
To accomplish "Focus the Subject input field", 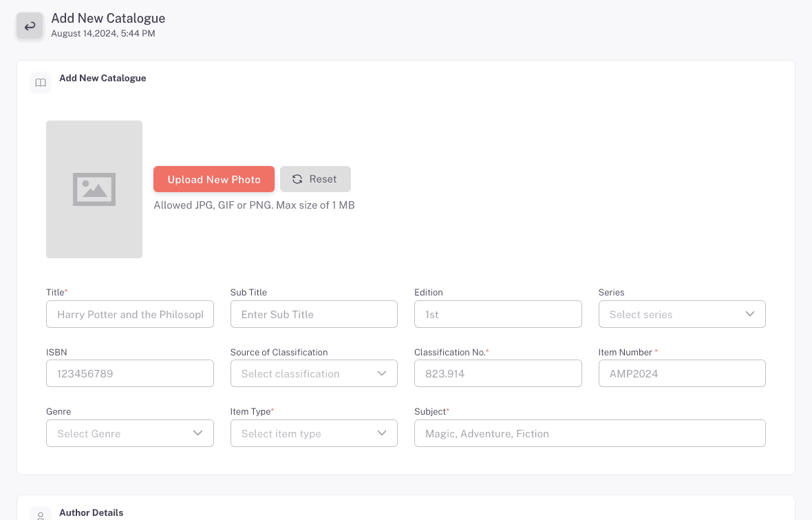I will coord(590,433).
